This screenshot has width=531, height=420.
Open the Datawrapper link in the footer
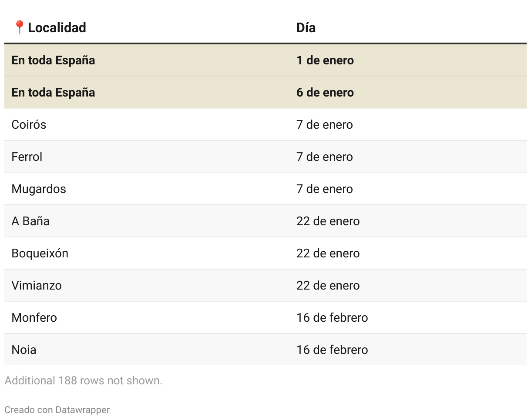click(x=82, y=410)
